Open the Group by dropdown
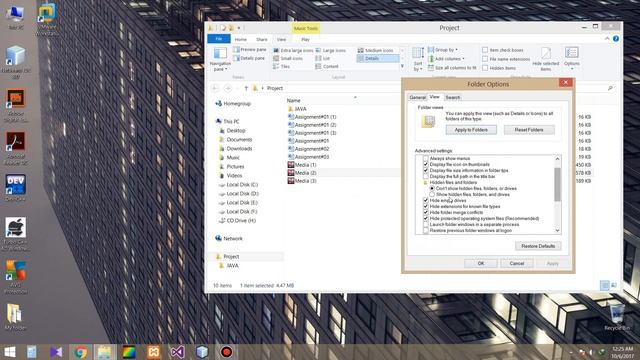 (x=443, y=50)
